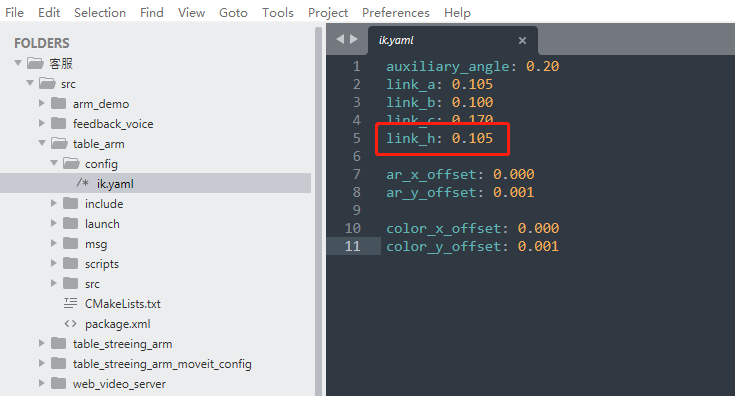
Task: Go to previous tab with left arrow
Action: click(340, 39)
